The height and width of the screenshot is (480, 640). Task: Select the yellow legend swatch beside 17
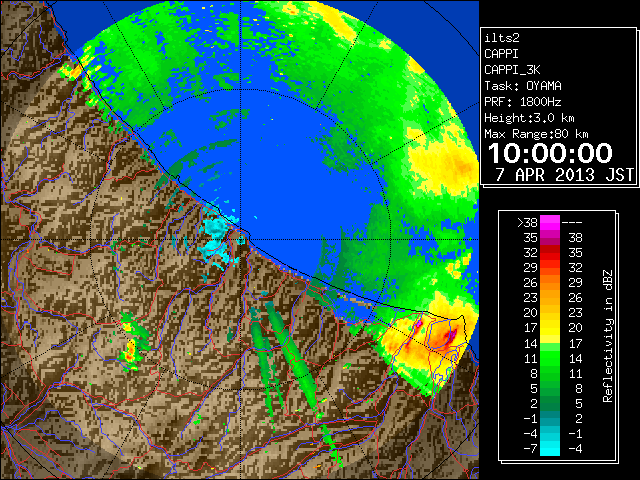550,328
